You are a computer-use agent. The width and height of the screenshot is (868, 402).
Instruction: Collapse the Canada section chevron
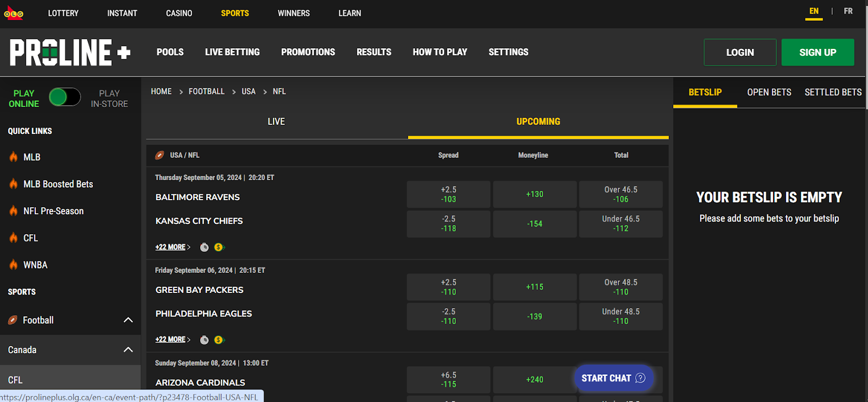pyautogui.click(x=128, y=350)
